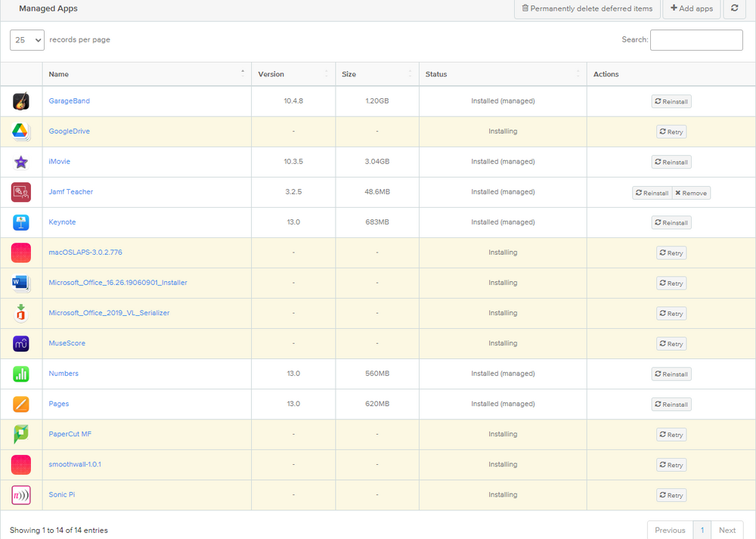Click the GarageBand app icon

20,101
